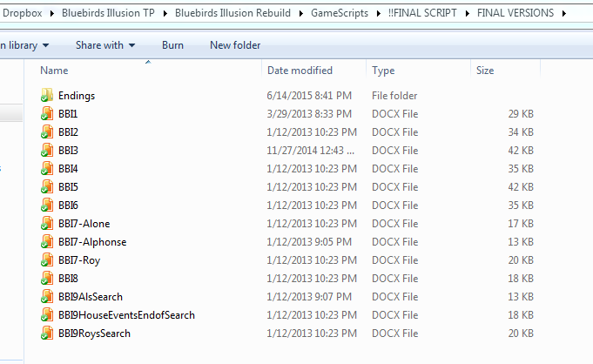Navigate to Bluebirds Illusion Rebuild breadcrumb

coord(232,13)
